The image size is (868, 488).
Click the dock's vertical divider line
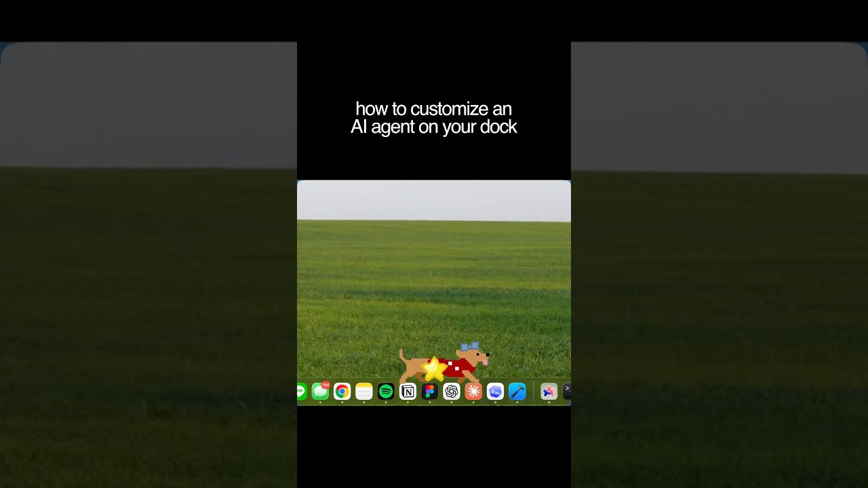coord(534,391)
